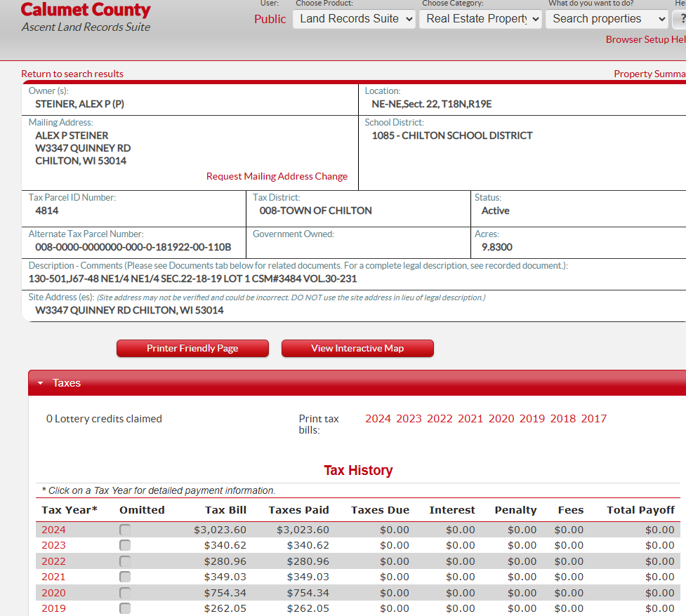This screenshot has width=686, height=616.
Task: Collapse the Taxes section arrow
Action: pyautogui.click(x=41, y=383)
